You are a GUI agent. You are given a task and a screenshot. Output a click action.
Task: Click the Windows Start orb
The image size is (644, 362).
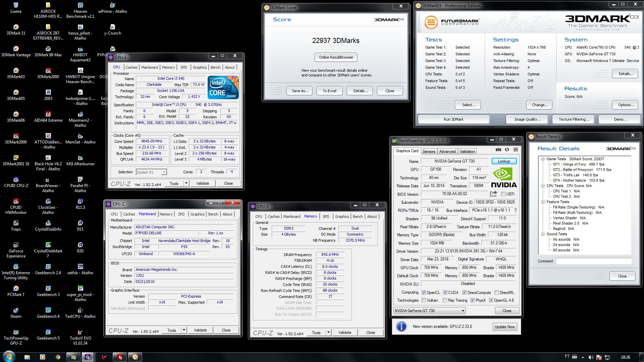point(9,357)
